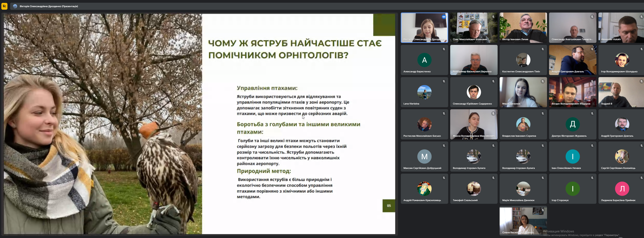Click muted mic icon on Дмитро Журавель's tile
The height and width of the screenshot is (238, 644).
tap(592, 114)
